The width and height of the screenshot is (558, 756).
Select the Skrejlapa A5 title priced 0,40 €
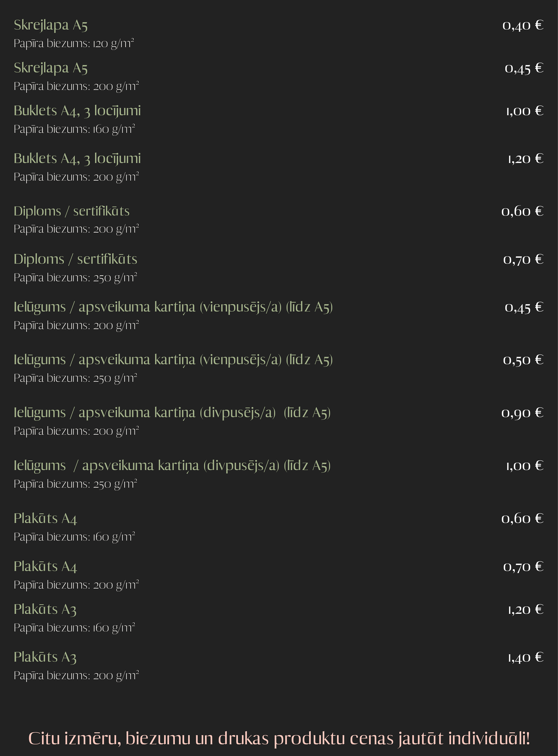(x=51, y=25)
